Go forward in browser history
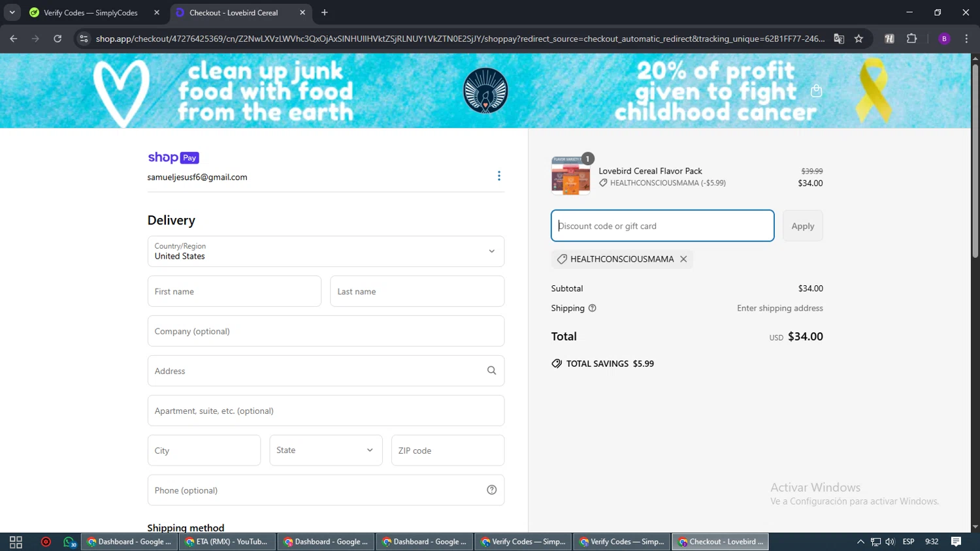 pyautogui.click(x=35, y=39)
